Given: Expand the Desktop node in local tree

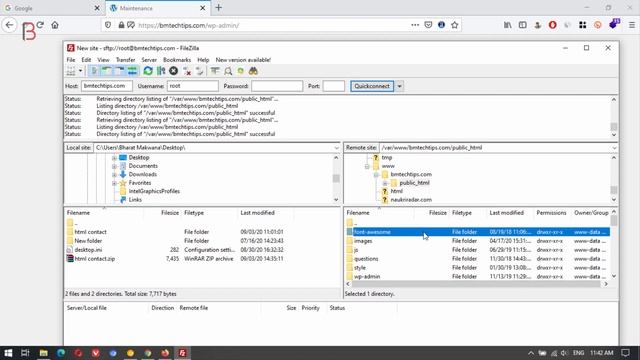Looking at the screenshot, I should click(x=114, y=158).
